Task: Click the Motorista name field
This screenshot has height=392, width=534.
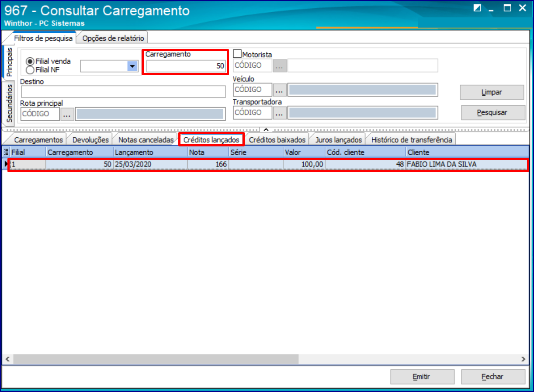Action: point(363,66)
